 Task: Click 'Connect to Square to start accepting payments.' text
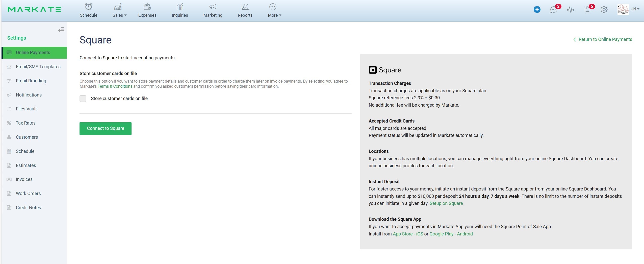tap(127, 58)
